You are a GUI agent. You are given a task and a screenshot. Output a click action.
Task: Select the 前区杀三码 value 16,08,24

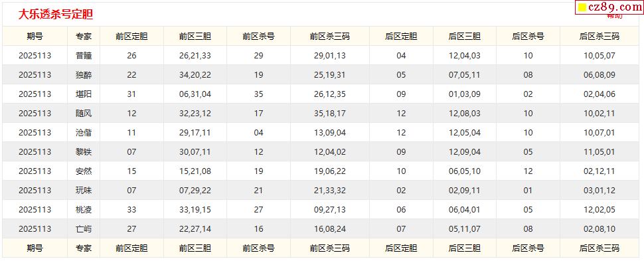tap(330, 229)
